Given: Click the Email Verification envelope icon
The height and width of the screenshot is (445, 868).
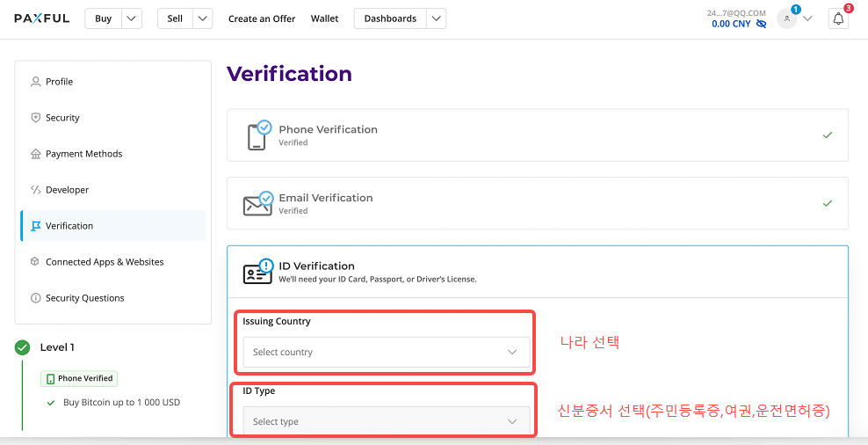Looking at the screenshot, I should 257,204.
